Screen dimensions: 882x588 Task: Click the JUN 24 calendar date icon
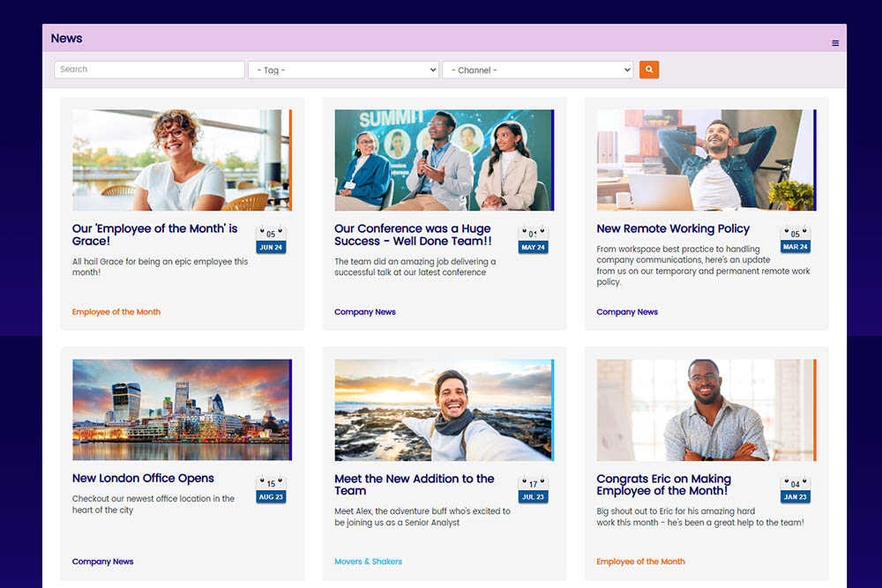(271, 241)
